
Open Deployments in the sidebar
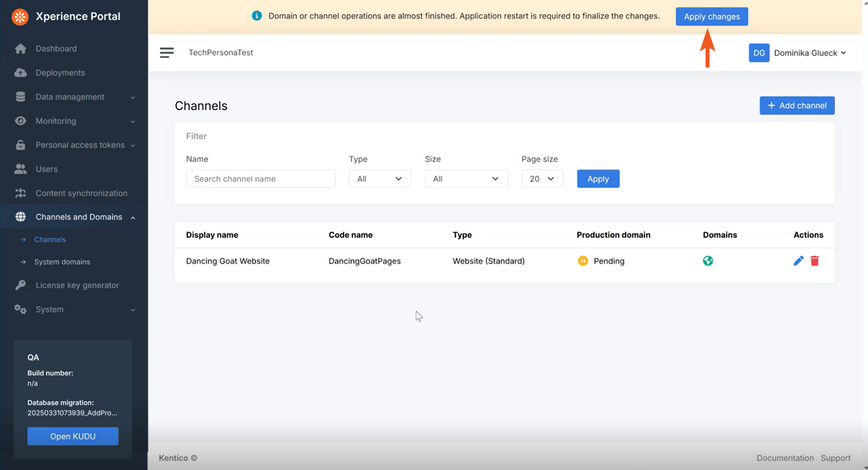tap(60, 73)
